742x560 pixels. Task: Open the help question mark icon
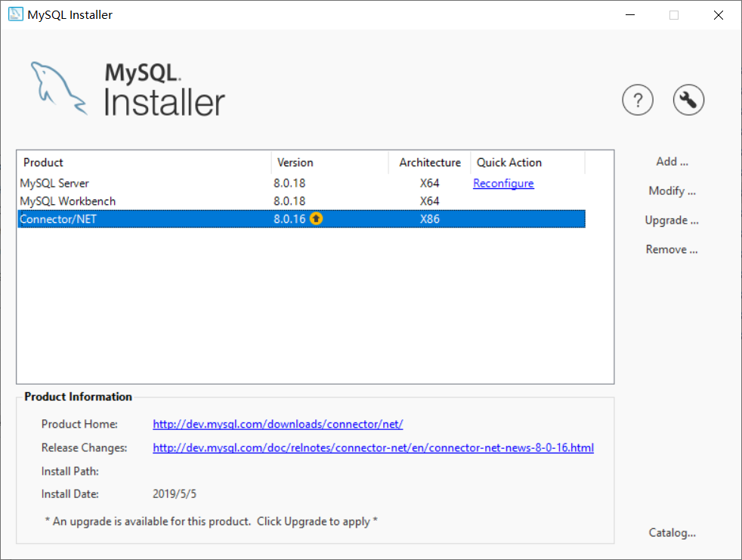point(638,100)
